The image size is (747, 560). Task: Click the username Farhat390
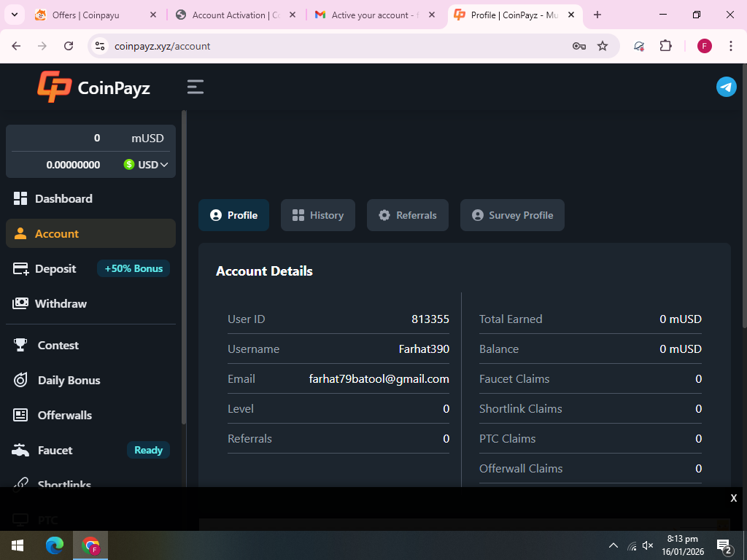424,349
